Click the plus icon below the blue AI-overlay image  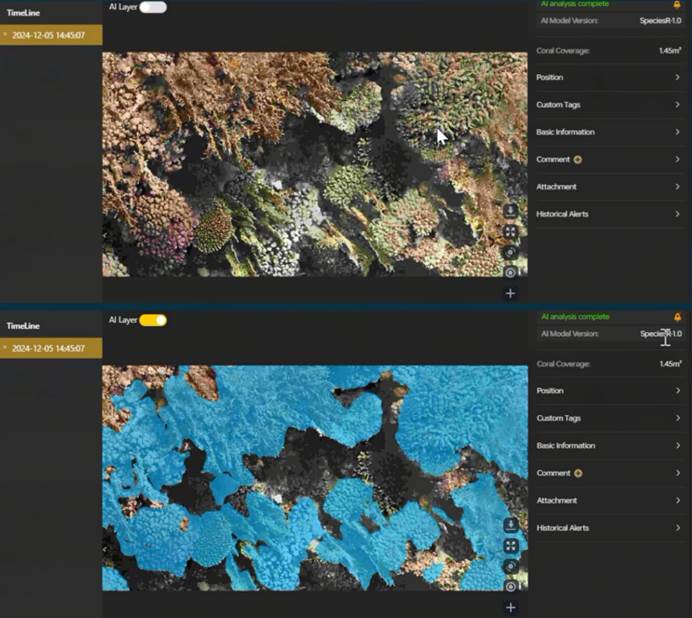click(x=510, y=607)
